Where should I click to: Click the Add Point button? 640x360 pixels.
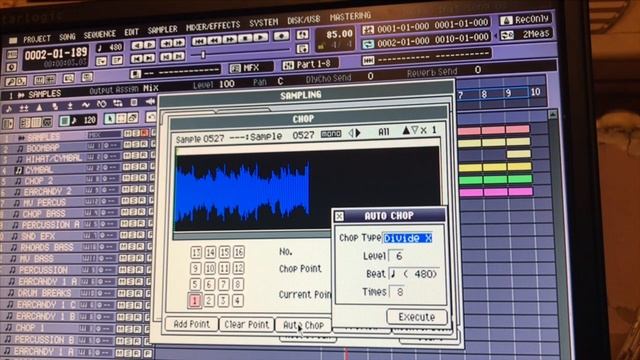[x=191, y=324]
